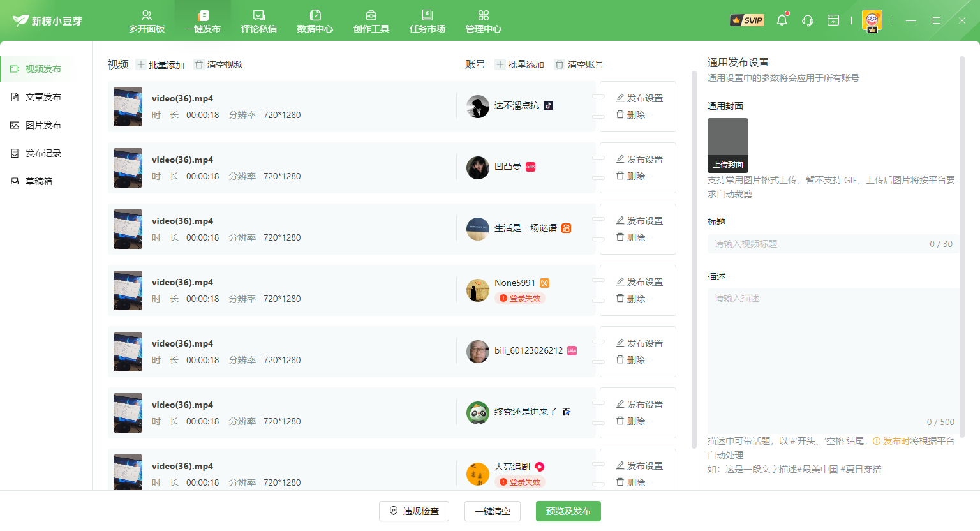The height and width of the screenshot is (531, 980).
Task: Click the calendar icon in the title bar
Action: coord(833,20)
